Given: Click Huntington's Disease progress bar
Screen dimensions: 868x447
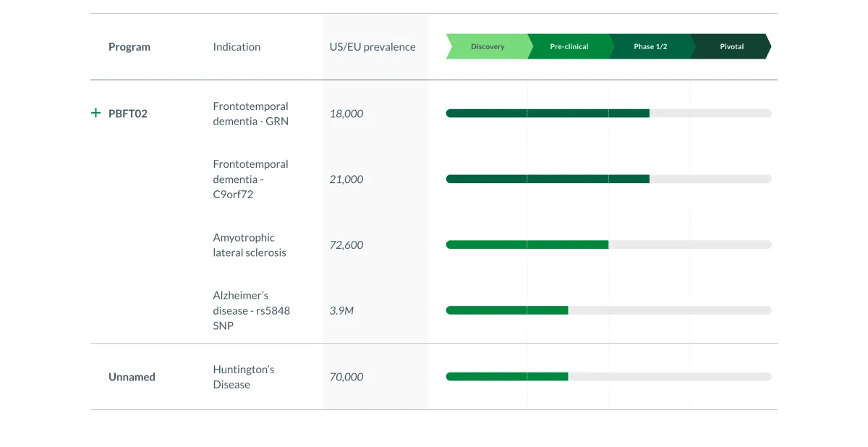Looking at the screenshot, I should coord(608,376).
